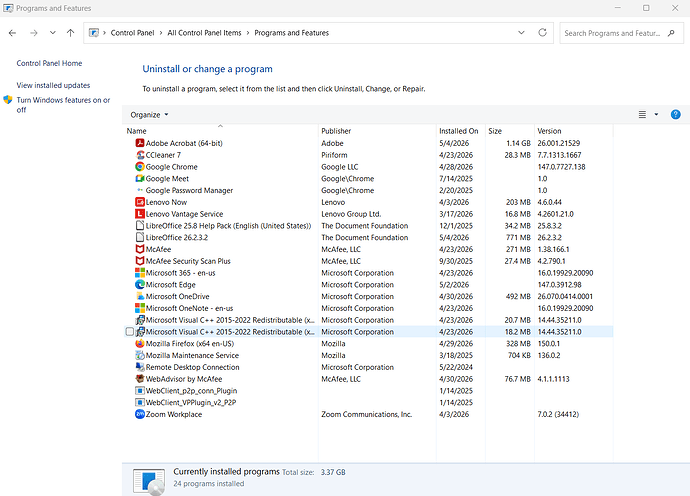Click the Lenovo Group Ltd. publisher cell
The height and width of the screenshot is (496, 690).
click(x=351, y=214)
